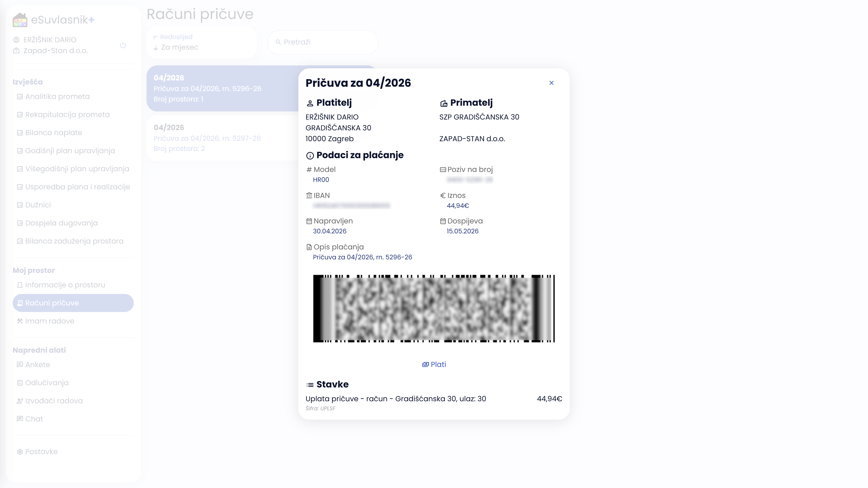Open Dospjela dugovanja report

point(73,223)
